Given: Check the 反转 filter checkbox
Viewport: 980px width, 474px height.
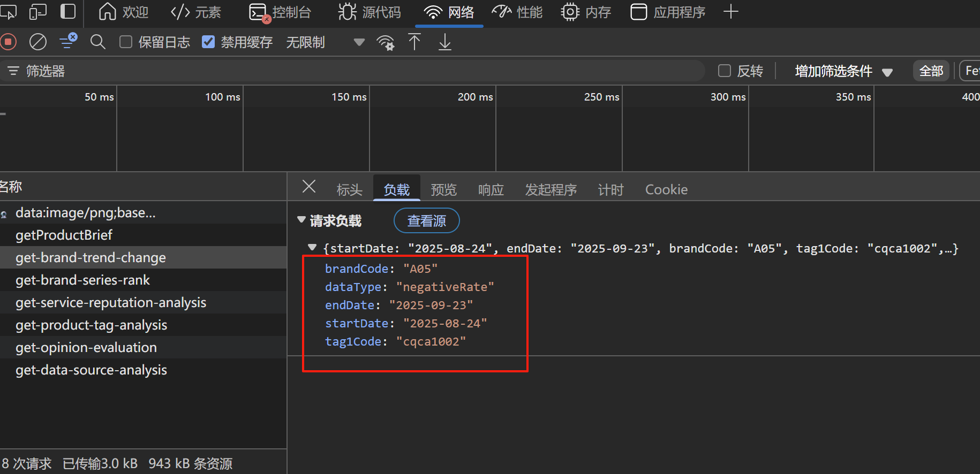Looking at the screenshot, I should (x=725, y=71).
